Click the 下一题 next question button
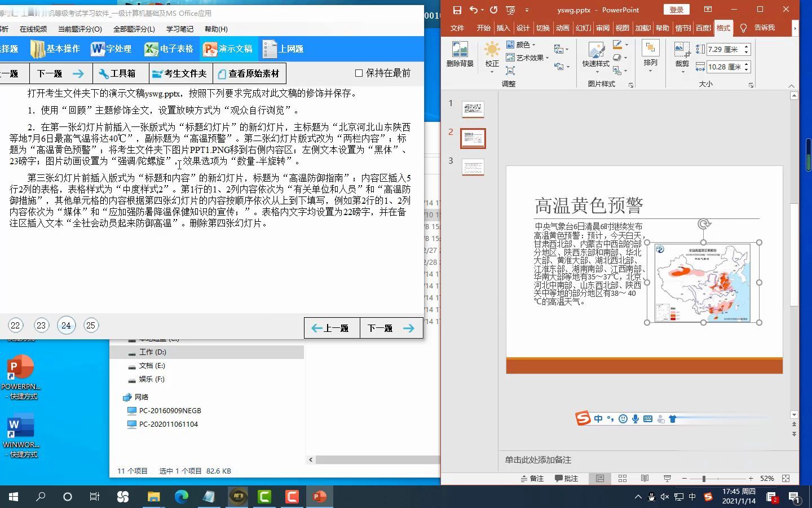 [391, 327]
